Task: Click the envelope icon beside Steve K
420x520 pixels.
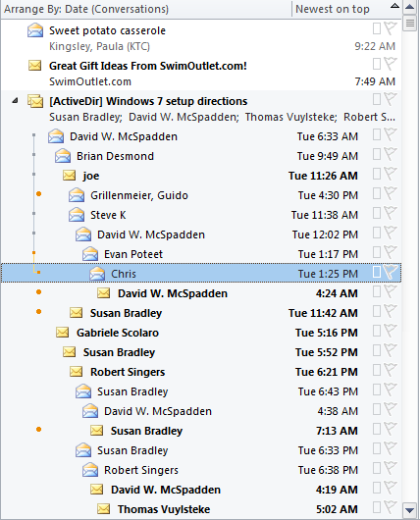Action: coord(77,215)
